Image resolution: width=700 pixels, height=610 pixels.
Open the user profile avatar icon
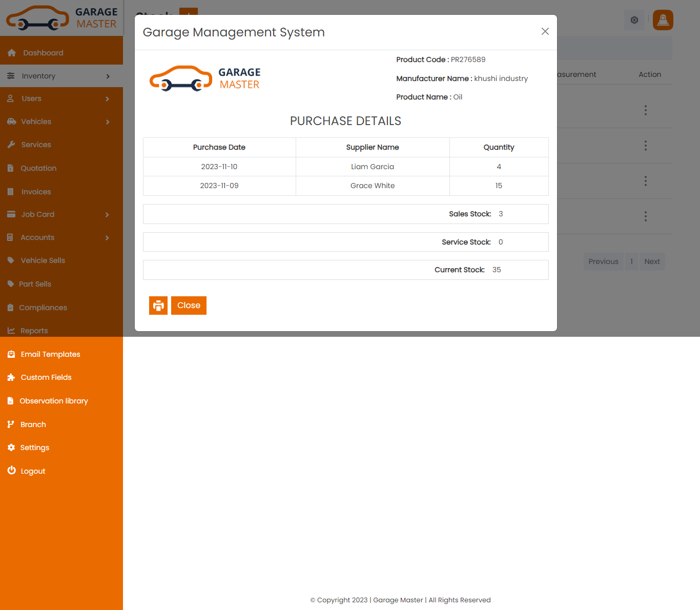pos(663,20)
